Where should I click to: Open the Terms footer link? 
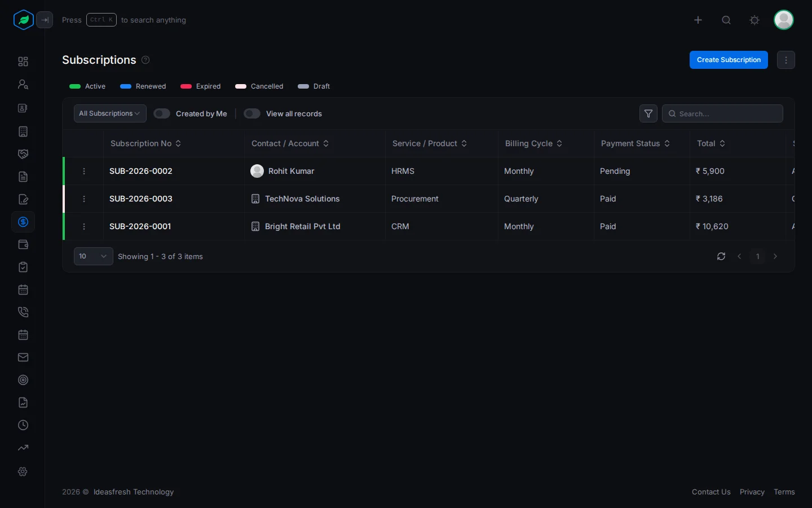(784, 492)
